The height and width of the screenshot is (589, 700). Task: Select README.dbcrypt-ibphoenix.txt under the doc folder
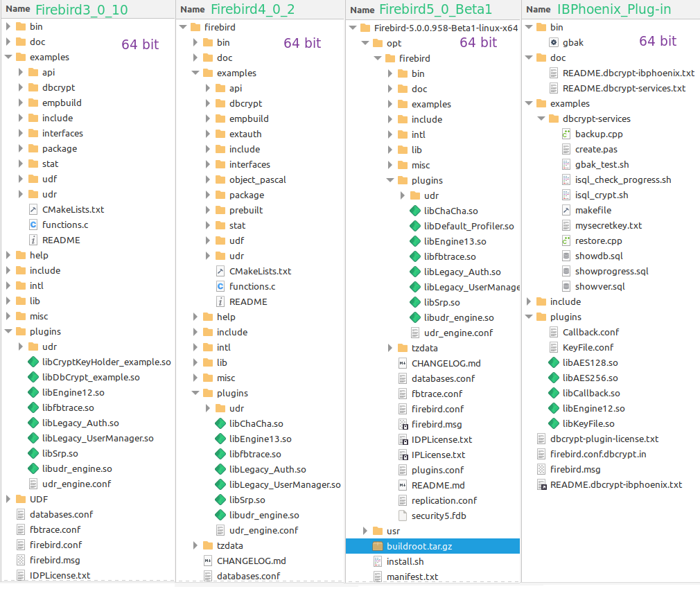tap(628, 73)
